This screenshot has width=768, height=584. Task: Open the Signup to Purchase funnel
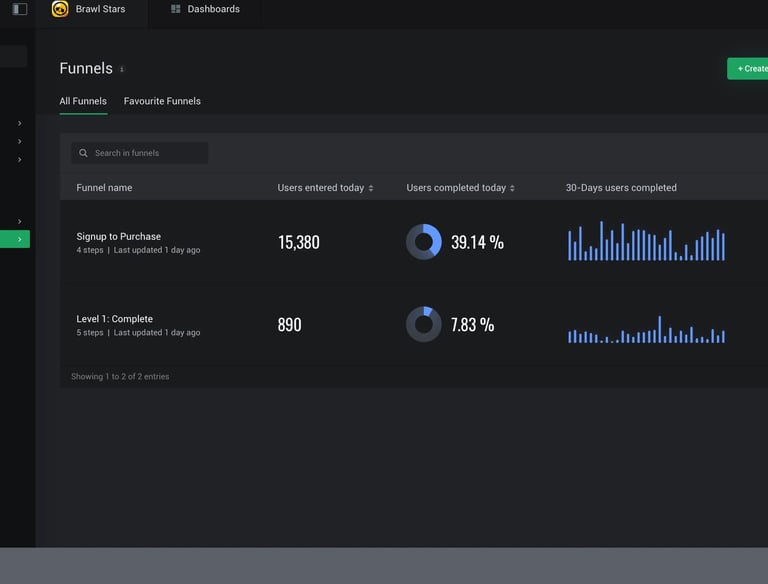[119, 236]
